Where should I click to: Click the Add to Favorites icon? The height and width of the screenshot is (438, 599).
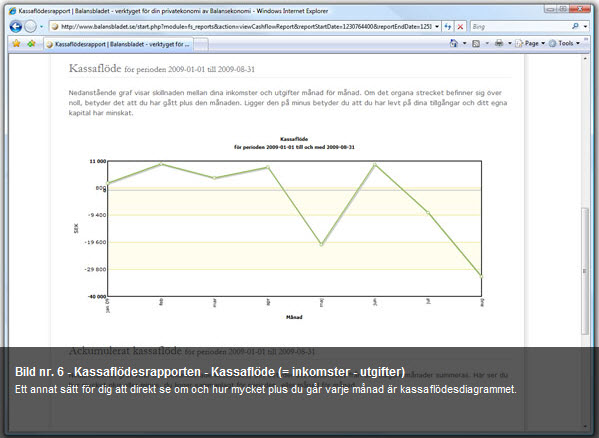point(31,44)
